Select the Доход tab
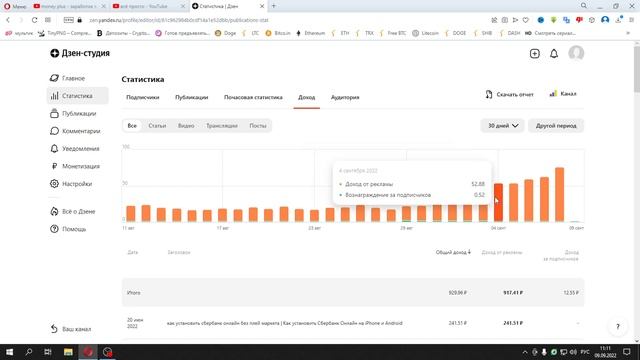The height and width of the screenshot is (360, 640). pyautogui.click(x=307, y=97)
